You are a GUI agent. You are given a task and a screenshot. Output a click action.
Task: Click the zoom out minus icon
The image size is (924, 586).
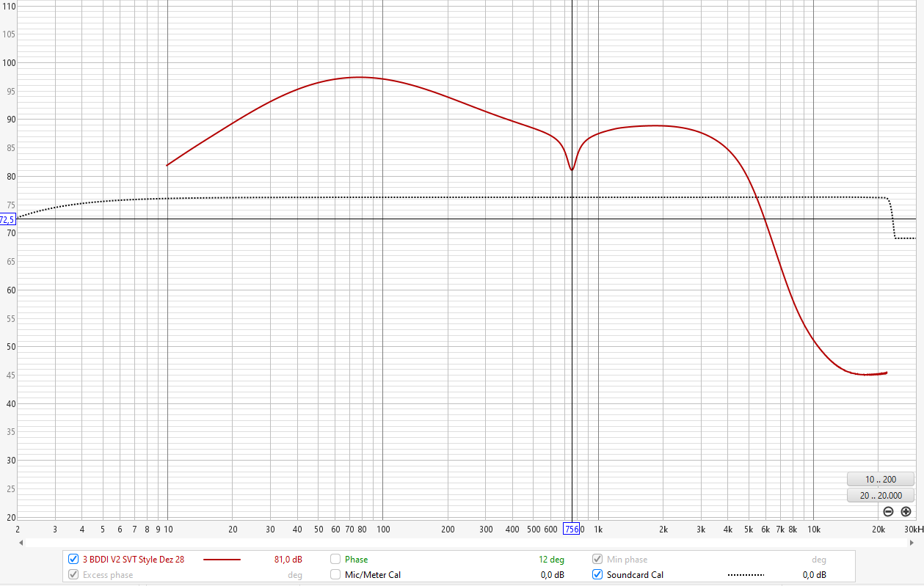(888, 512)
